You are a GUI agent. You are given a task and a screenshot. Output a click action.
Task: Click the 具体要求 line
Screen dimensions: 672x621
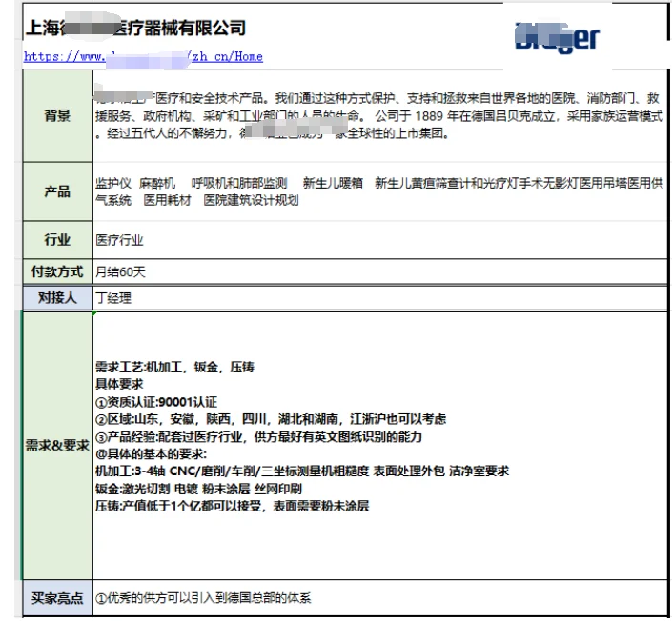point(119,384)
